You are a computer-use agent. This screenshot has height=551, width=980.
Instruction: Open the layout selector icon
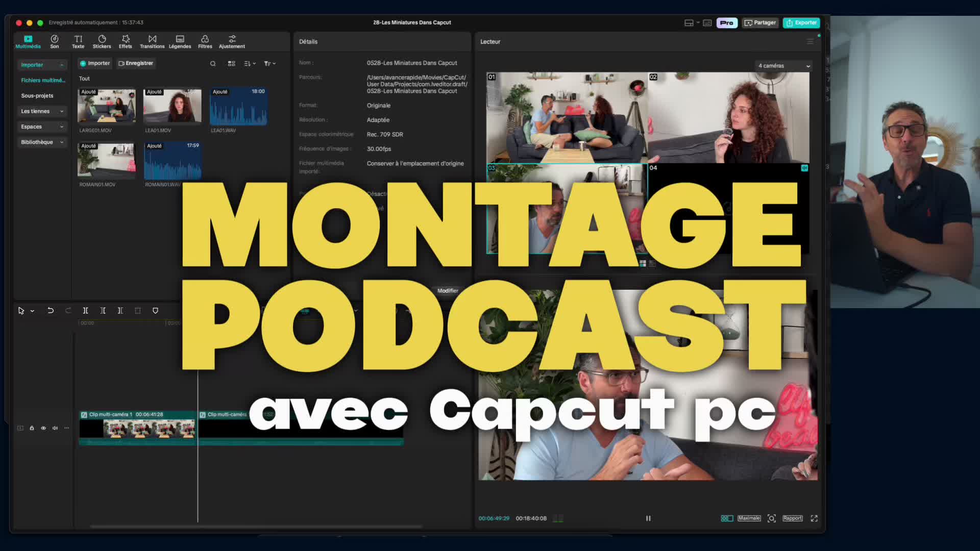[689, 23]
